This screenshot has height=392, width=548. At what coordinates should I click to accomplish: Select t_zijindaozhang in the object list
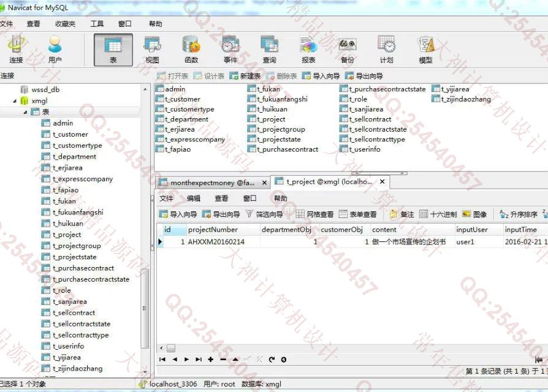[466, 99]
